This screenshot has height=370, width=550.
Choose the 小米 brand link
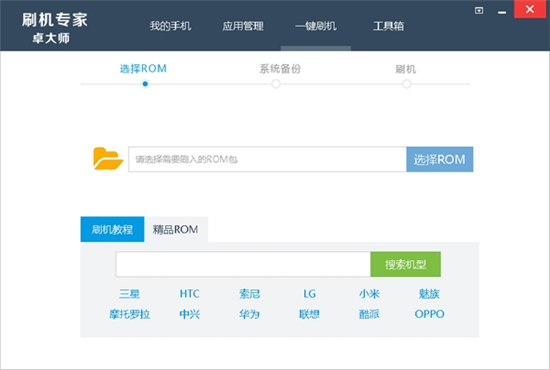(x=369, y=294)
